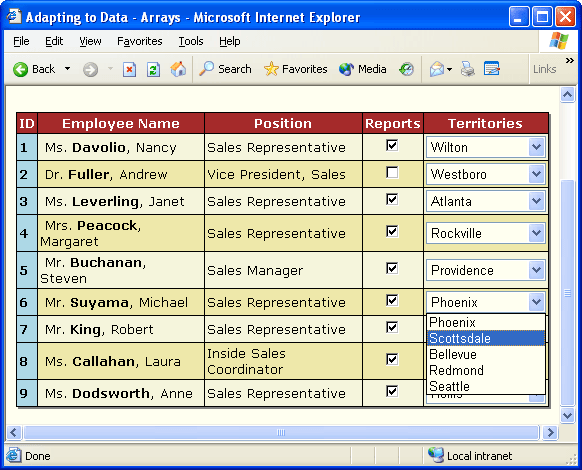Open the Favorites menu
This screenshot has width=582, height=470.
coord(140,41)
